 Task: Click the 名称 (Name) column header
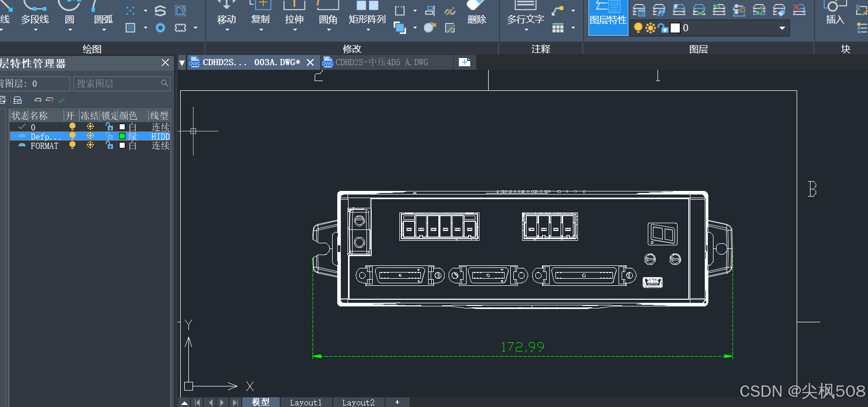pos(46,116)
